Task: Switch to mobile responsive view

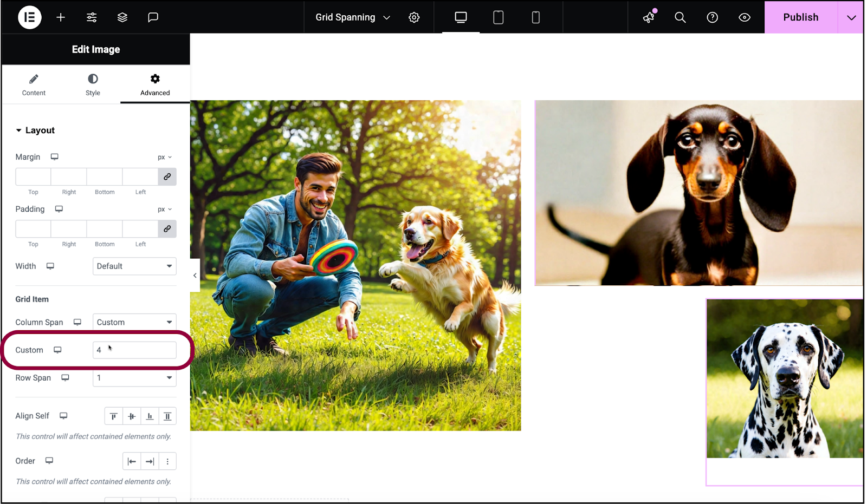Action: point(535,17)
